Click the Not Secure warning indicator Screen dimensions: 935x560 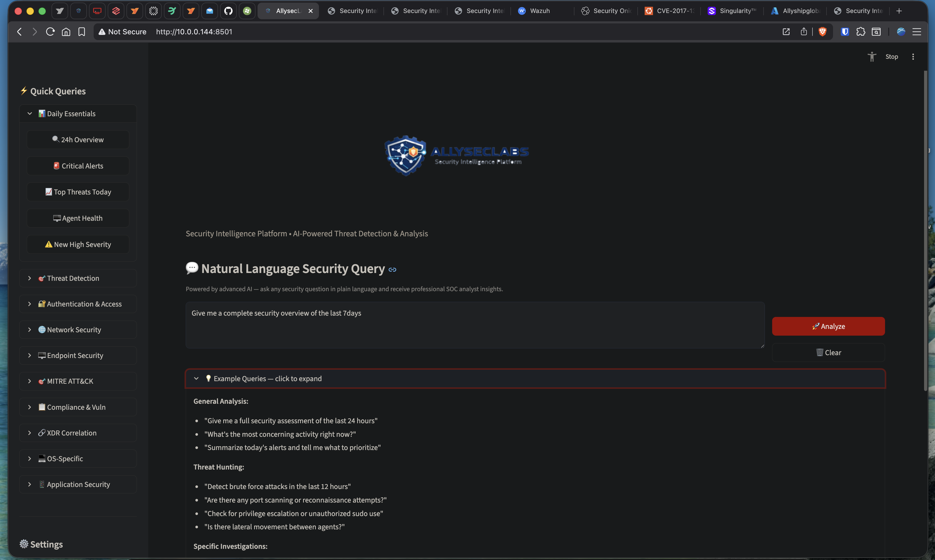pos(122,32)
